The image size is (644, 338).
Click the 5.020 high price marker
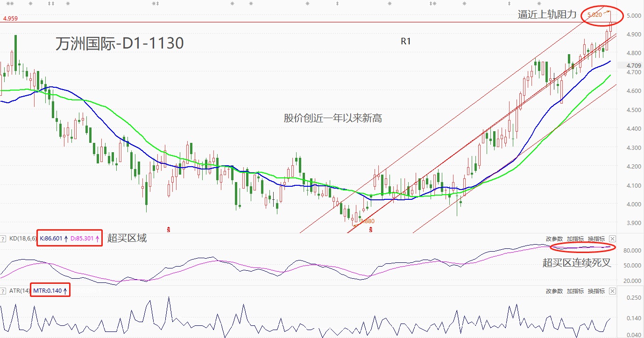coord(594,15)
